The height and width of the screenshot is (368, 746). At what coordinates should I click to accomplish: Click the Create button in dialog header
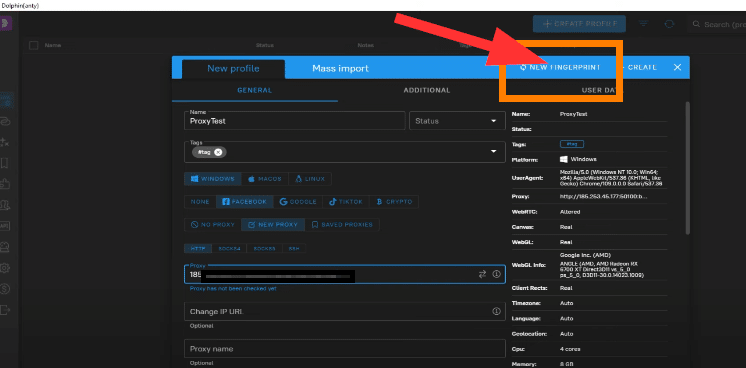(x=640, y=67)
